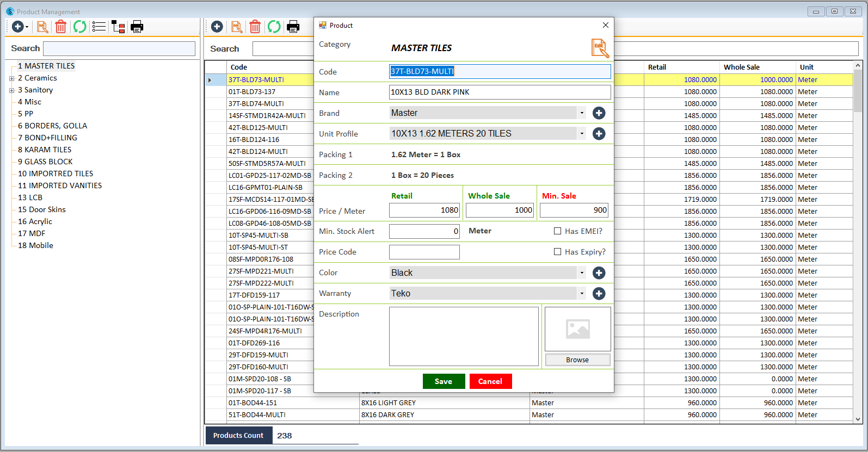Click the Browse image button
The image size is (868, 452).
click(577, 360)
